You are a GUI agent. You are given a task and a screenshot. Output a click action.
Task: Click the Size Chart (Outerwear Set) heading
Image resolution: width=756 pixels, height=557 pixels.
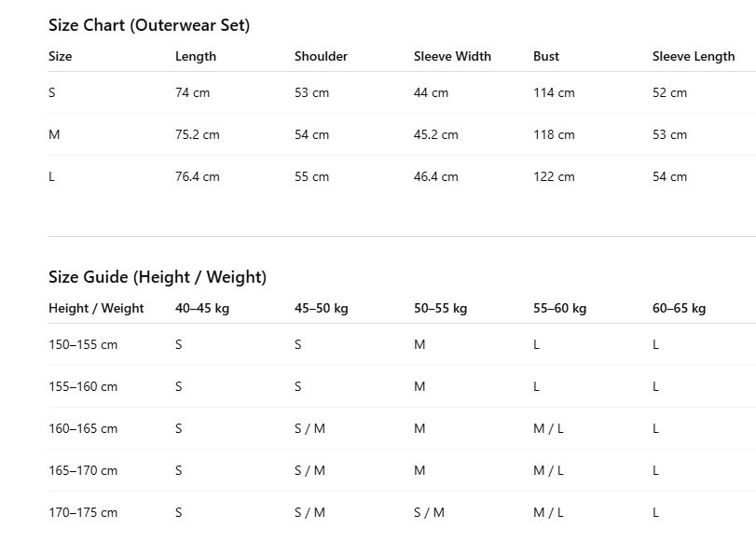pyautogui.click(x=149, y=25)
